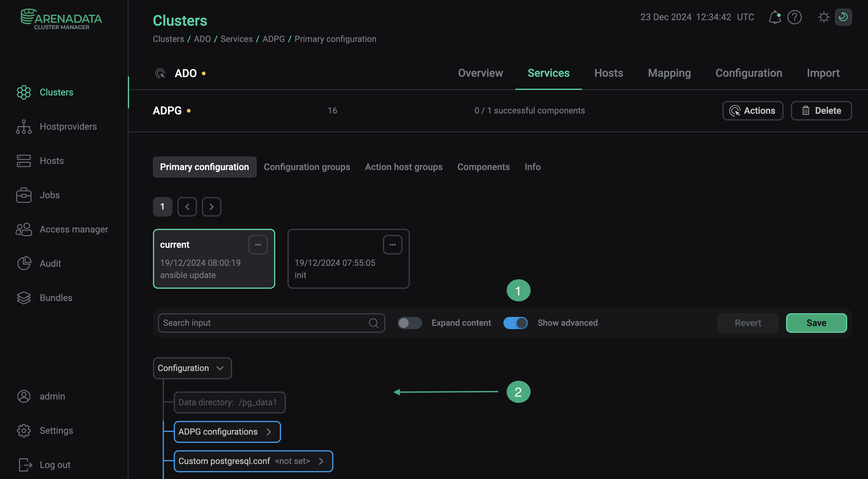Viewport: 868px width, 479px height.
Task: Click the Search input field
Action: [x=263, y=323]
